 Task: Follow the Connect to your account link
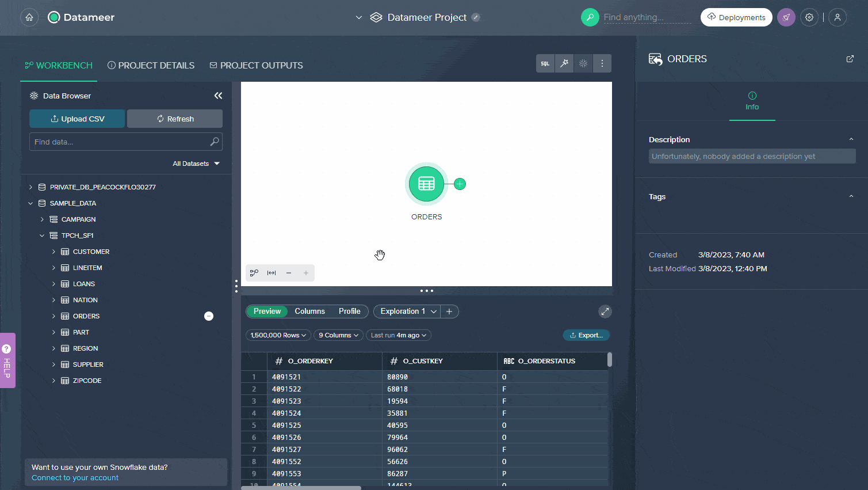coord(75,478)
